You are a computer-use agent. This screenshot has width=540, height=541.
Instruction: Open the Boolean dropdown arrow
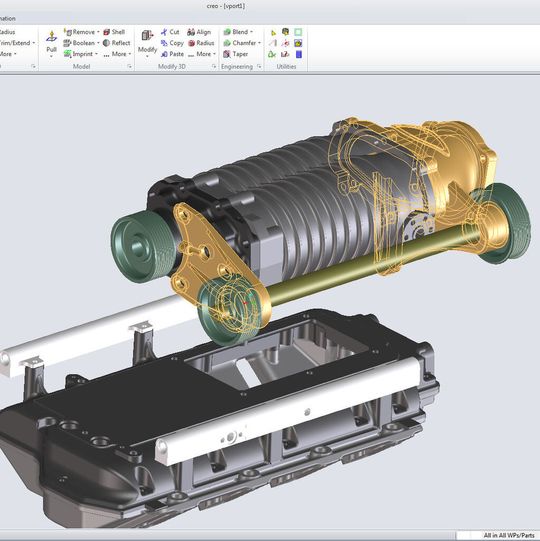[x=98, y=43]
